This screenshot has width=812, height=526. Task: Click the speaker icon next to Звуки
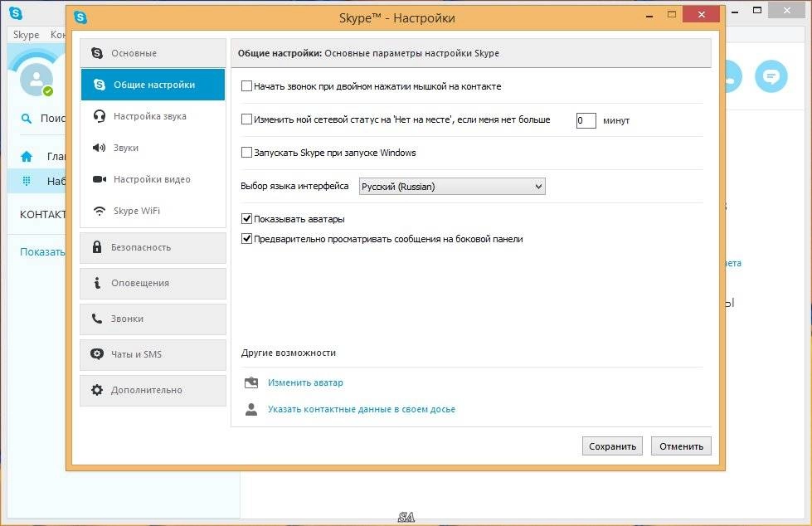point(99,148)
